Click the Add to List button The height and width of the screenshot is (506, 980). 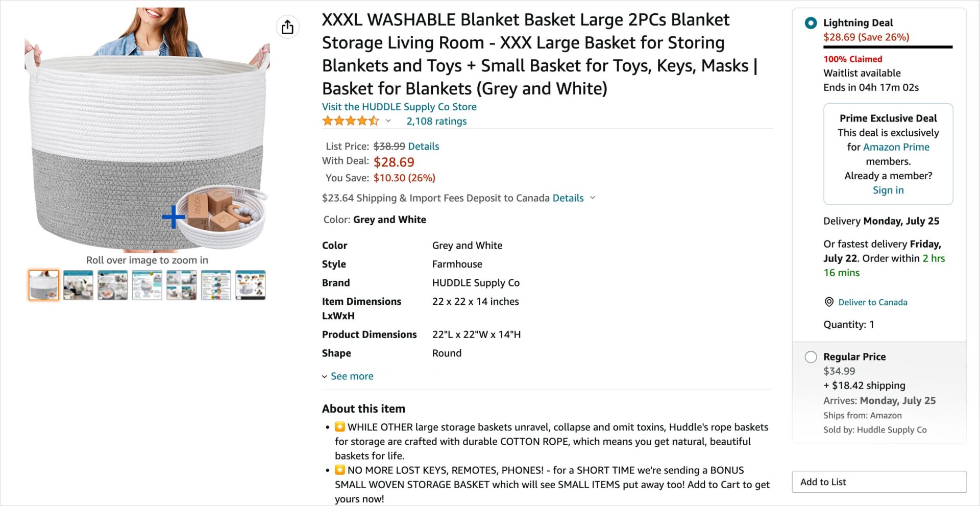[x=879, y=481]
